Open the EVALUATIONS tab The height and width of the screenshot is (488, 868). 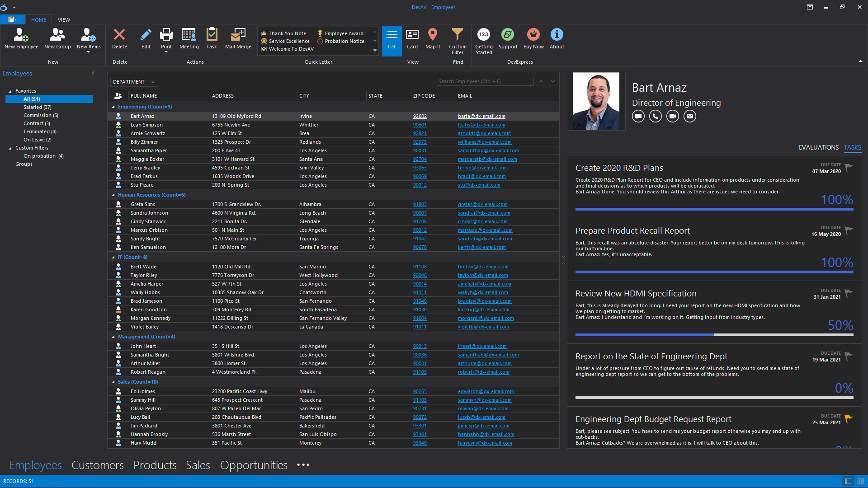click(x=818, y=148)
